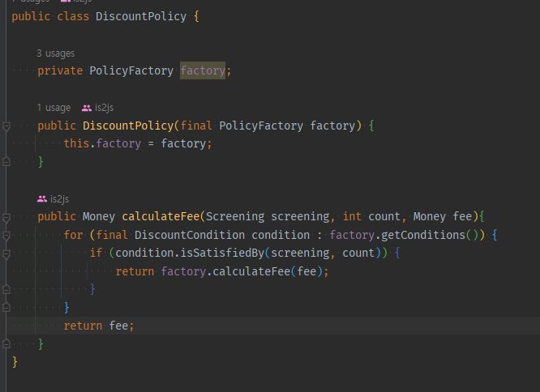540x392 pixels.
Task: Collapse the DiscountPolicy constructor fold marker
Action: pos(6,127)
